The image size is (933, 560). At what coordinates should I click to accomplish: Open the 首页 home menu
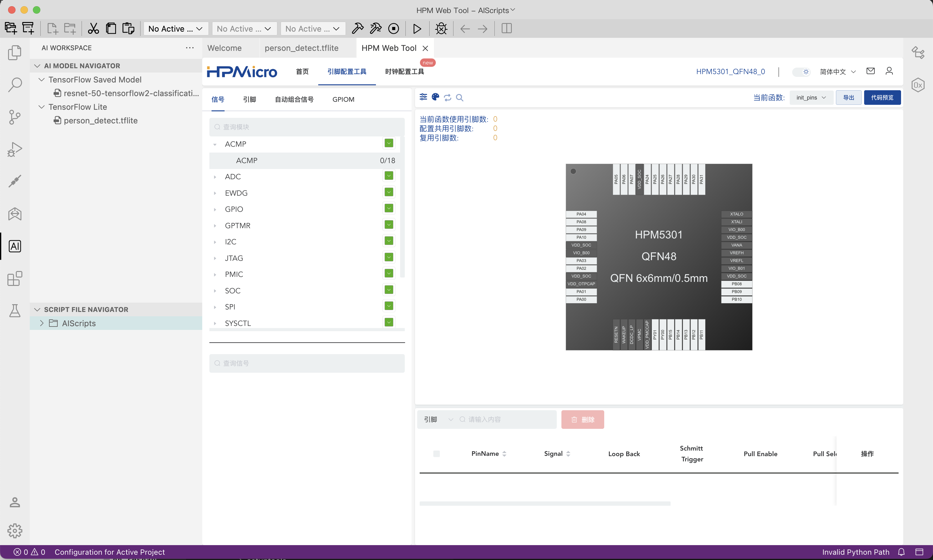click(x=302, y=71)
